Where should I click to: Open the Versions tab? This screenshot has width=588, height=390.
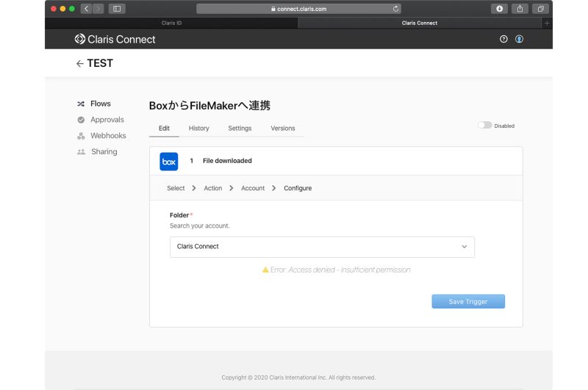283,128
